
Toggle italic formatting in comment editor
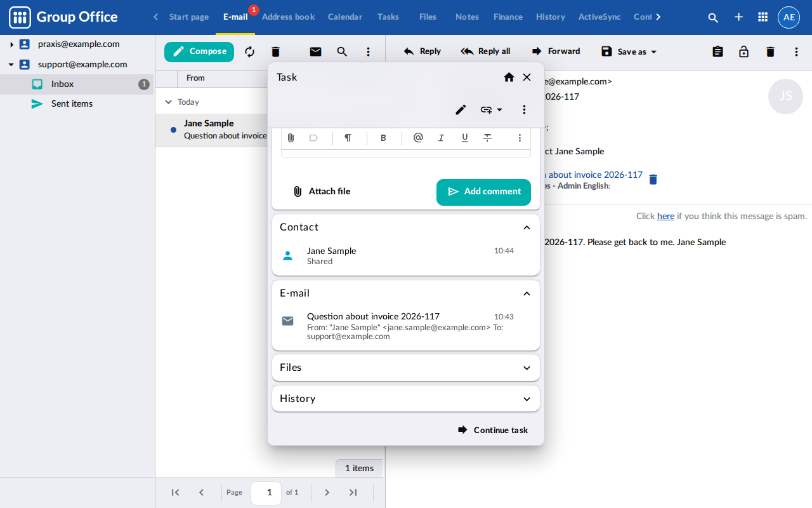point(441,138)
